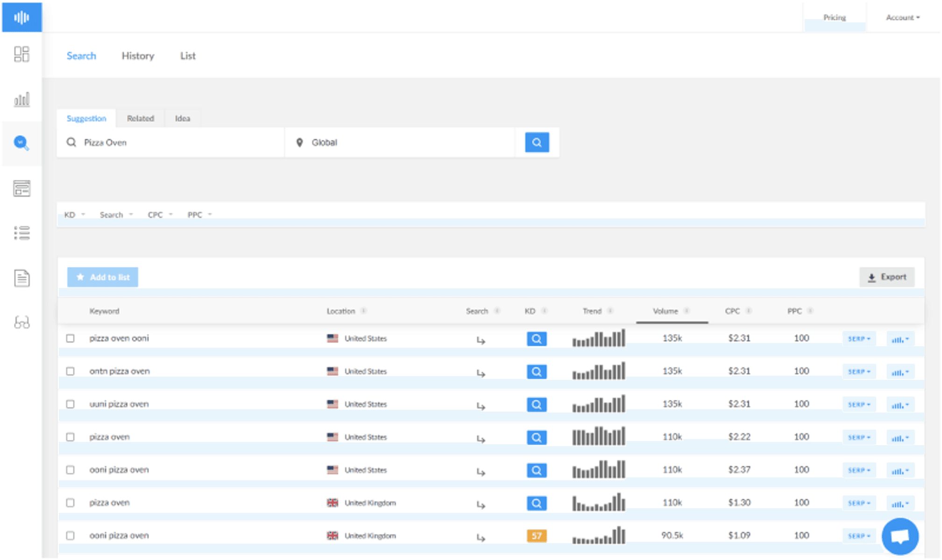Open the binoculars icon in sidebar
Screen dimensions: 942x560
pyautogui.click(x=21, y=322)
